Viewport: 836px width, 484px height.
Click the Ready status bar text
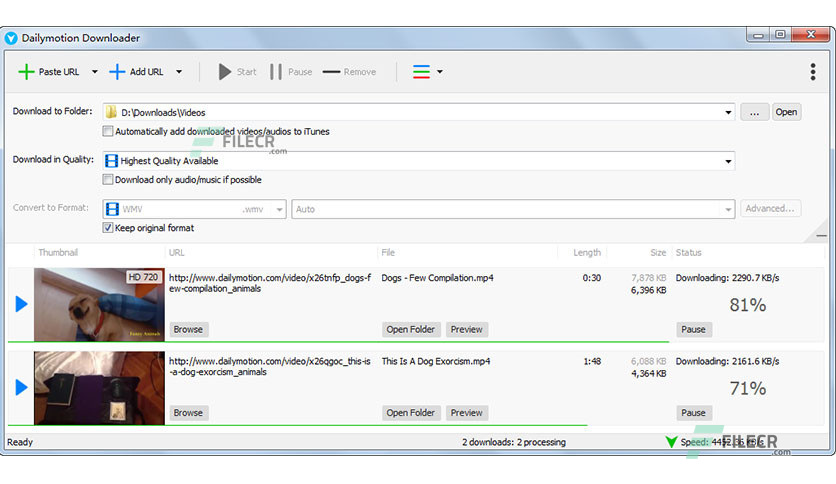click(20, 442)
